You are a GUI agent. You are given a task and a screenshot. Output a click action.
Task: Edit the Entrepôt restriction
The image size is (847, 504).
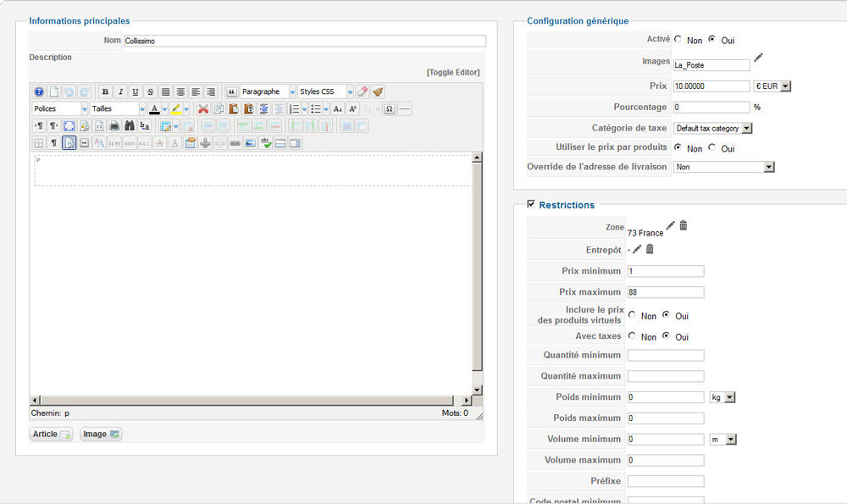(x=638, y=249)
